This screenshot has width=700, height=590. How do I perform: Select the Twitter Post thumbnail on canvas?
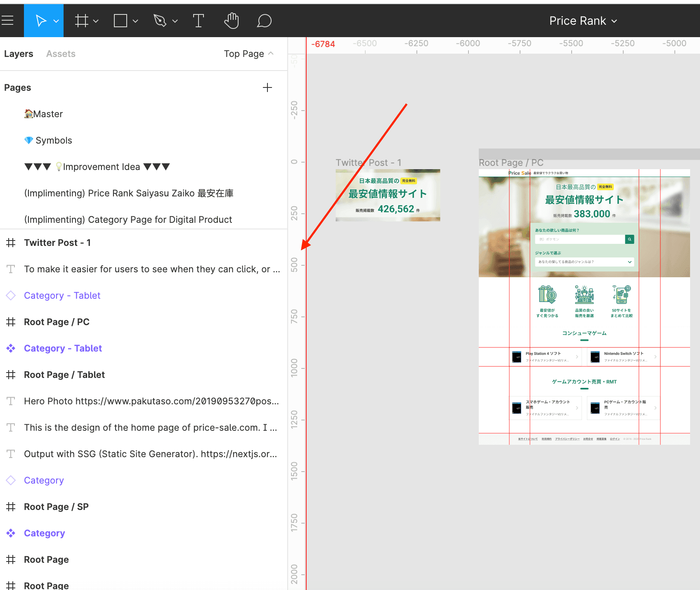point(388,195)
